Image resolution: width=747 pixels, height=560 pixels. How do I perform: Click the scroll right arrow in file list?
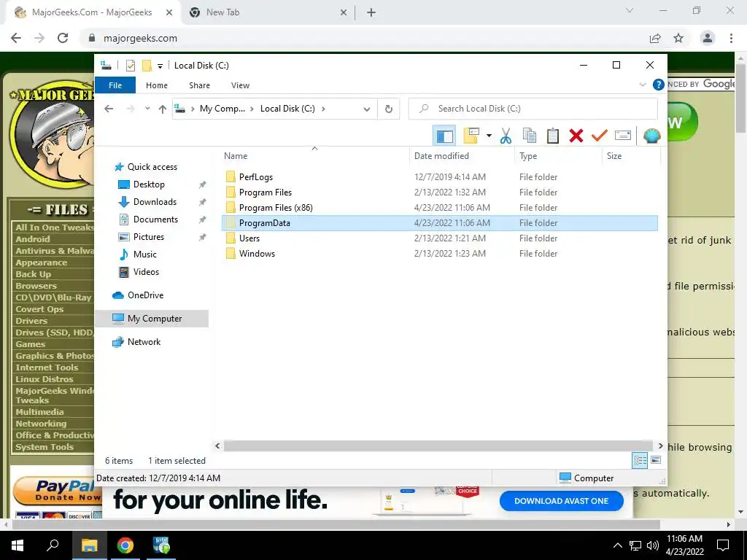pyautogui.click(x=660, y=446)
